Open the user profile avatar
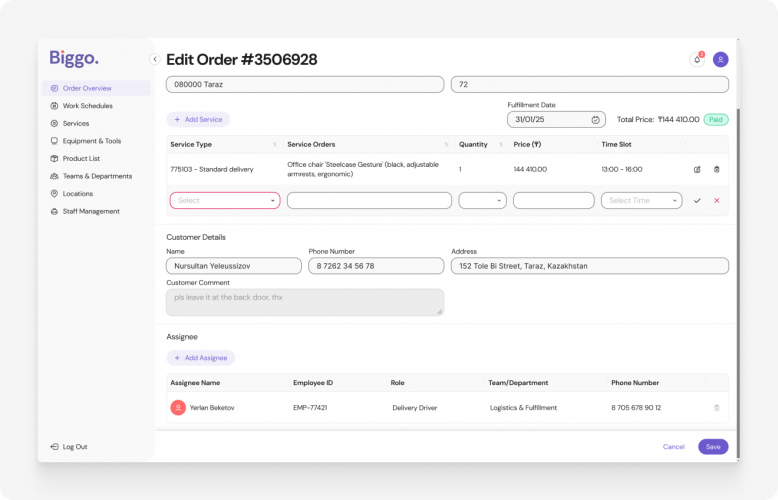The image size is (778, 500). click(x=720, y=60)
